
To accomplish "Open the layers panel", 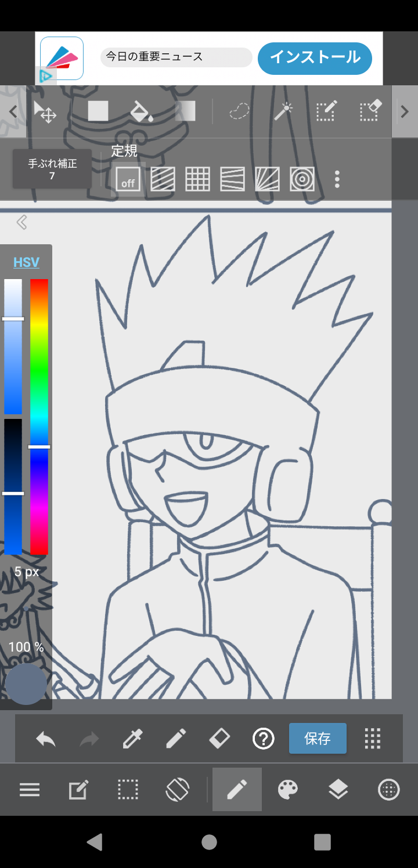I will (x=338, y=790).
